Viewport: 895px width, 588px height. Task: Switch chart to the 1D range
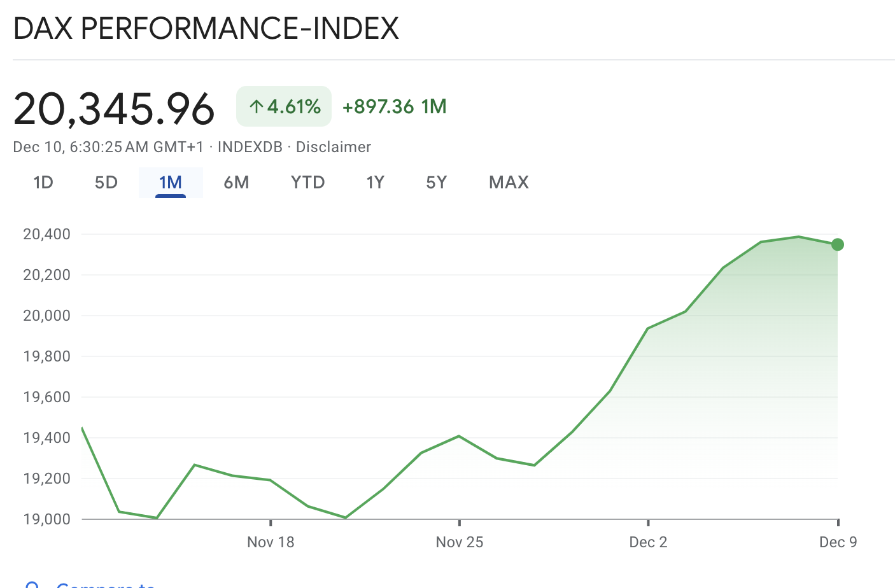pos(43,183)
